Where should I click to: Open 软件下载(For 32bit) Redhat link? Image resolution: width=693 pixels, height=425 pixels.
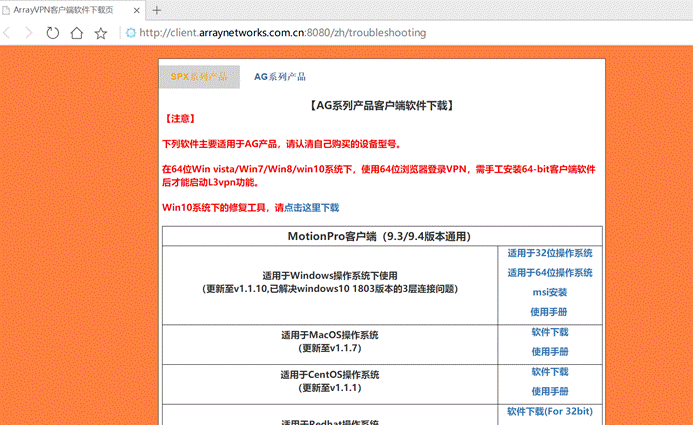550,411
